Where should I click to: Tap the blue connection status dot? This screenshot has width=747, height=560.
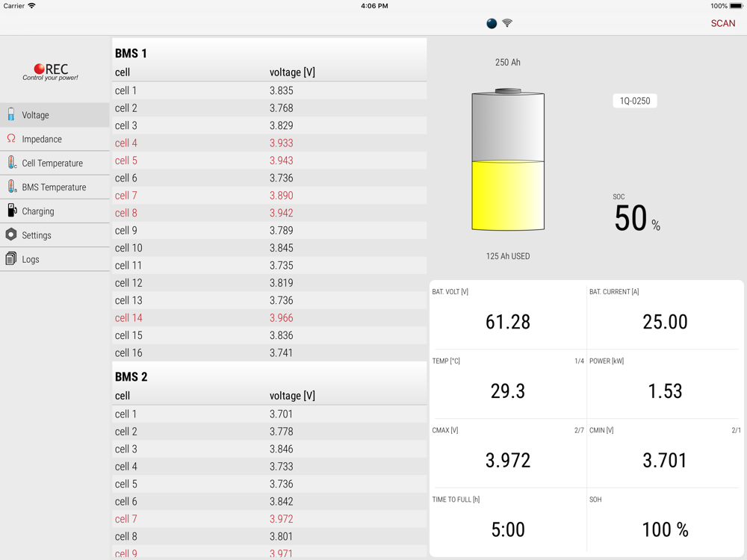[492, 23]
